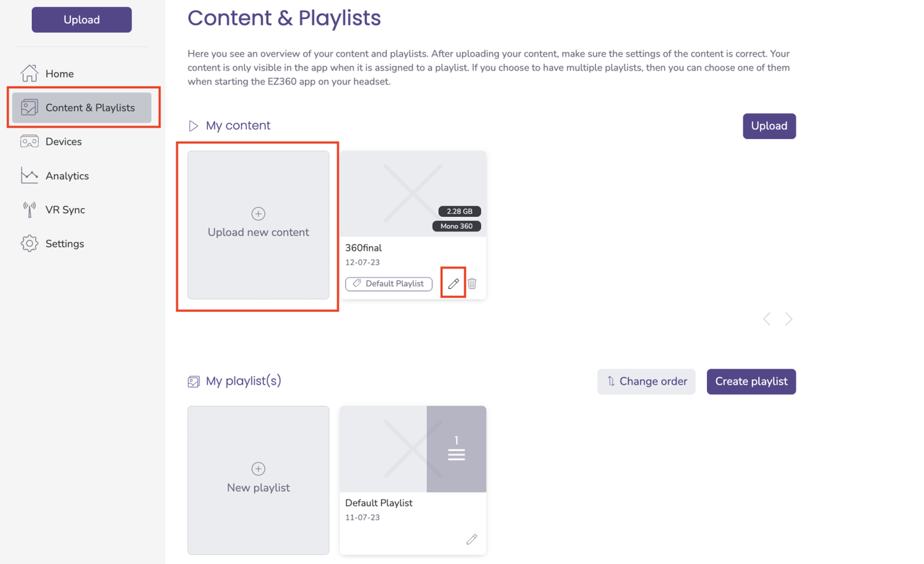Click the Change order button
The height and width of the screenshot is (564, 924).
(x=646, y=381)
